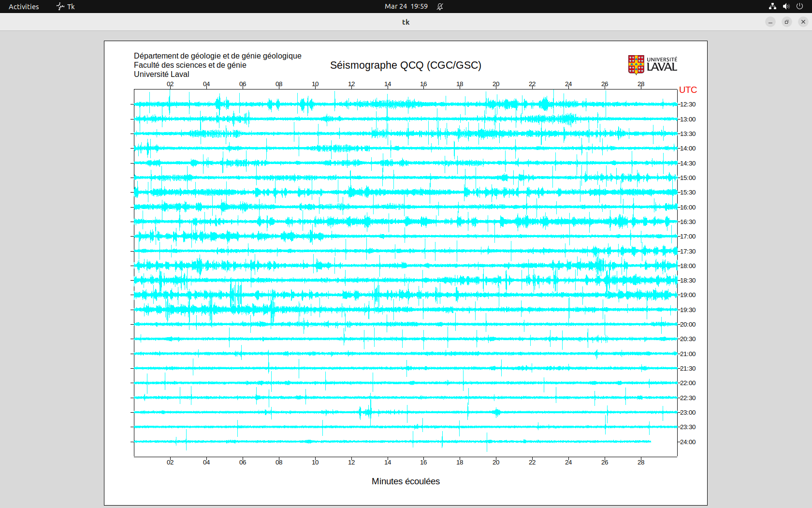Select the 19:00 trace time label
This screenshot has height=508, width=812.
click(x=688, y=295)
